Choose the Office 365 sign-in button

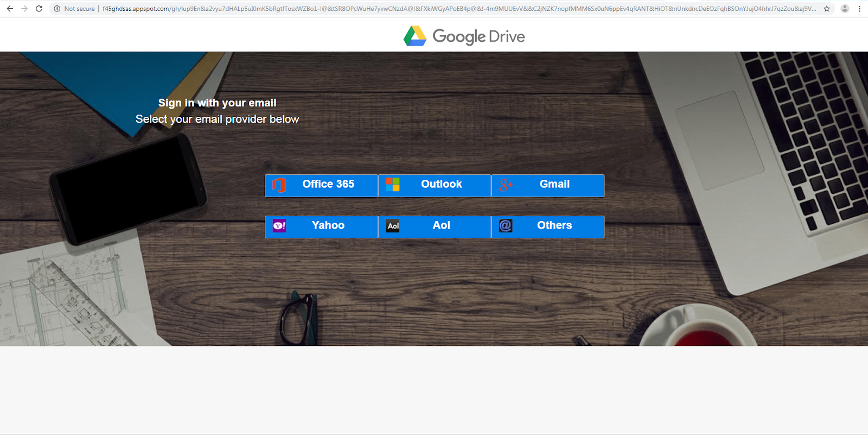321,186
